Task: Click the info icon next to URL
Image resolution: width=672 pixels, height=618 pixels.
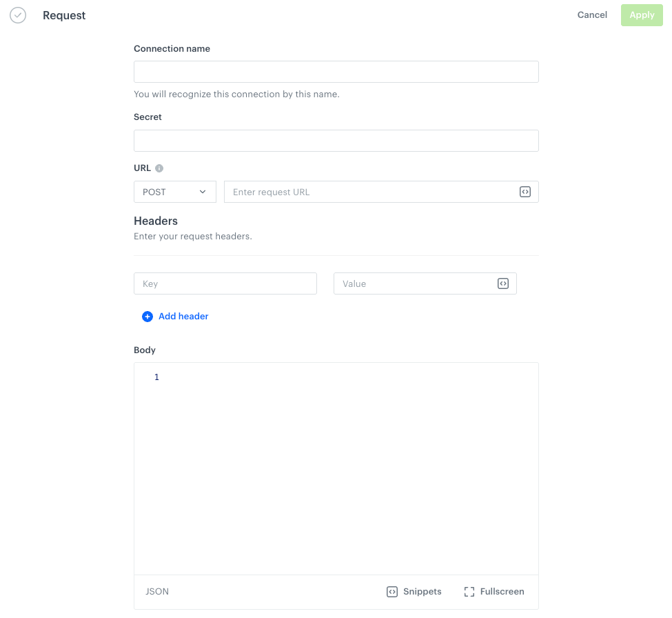Action: coord(159,168)
